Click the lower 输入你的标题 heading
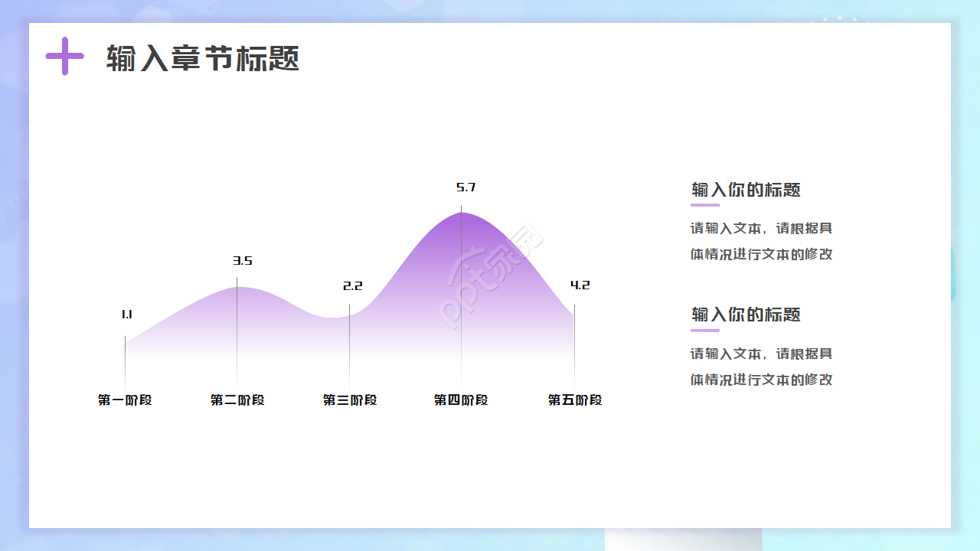The image size is (980, 551). tap(746, 315)
